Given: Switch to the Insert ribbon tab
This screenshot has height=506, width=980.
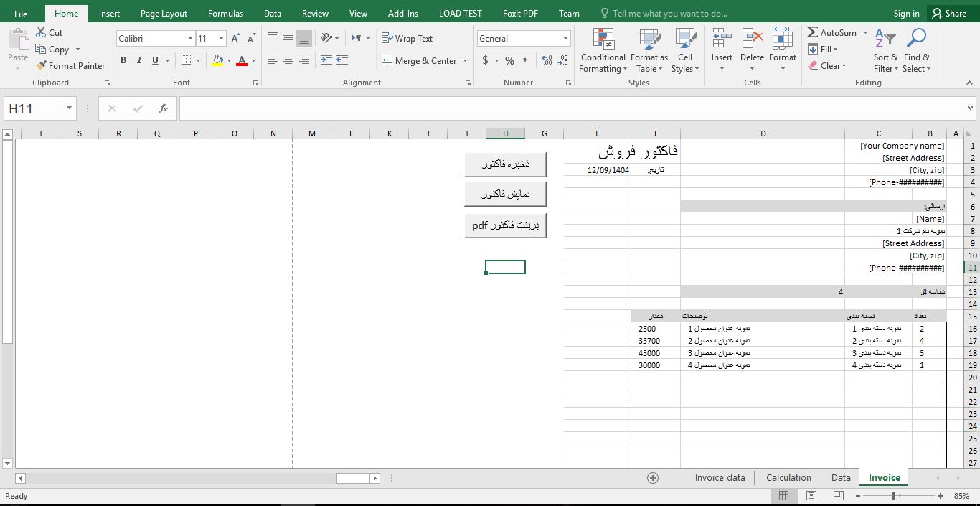Looking at the screenshot, I should pyautogui.click(x=110, y=13).
